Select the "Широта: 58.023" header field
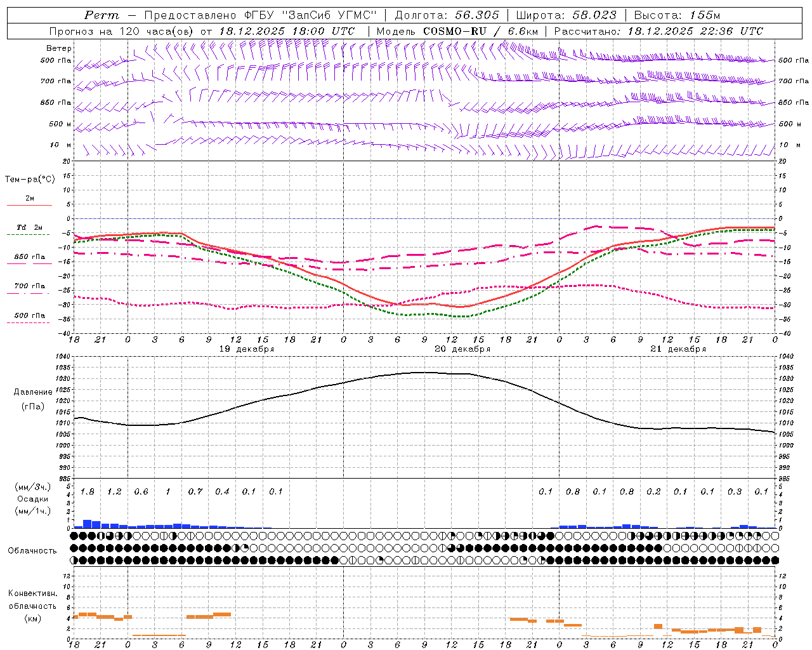The width and height of the screenshot is (812, 650). point(566,15)
